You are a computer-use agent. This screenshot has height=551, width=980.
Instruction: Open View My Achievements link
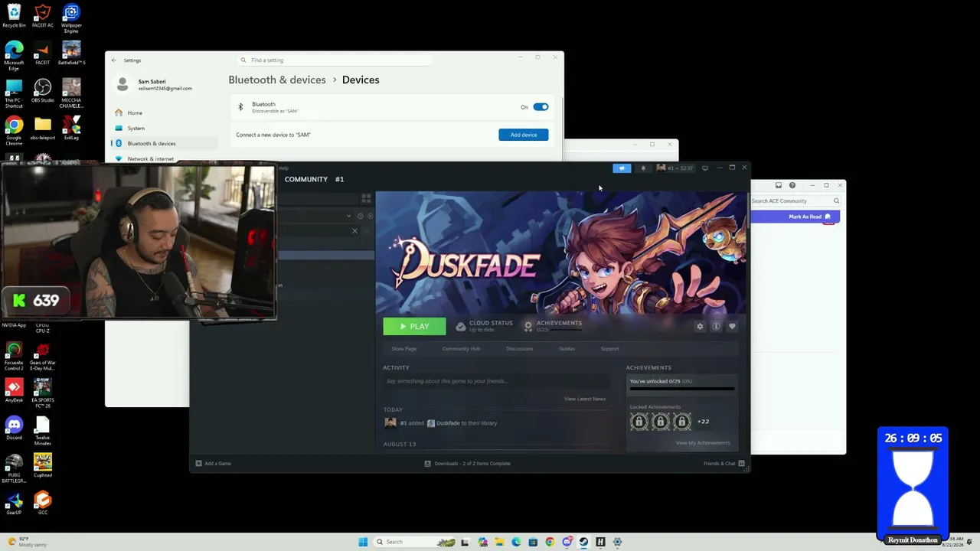tap(703, 443)
